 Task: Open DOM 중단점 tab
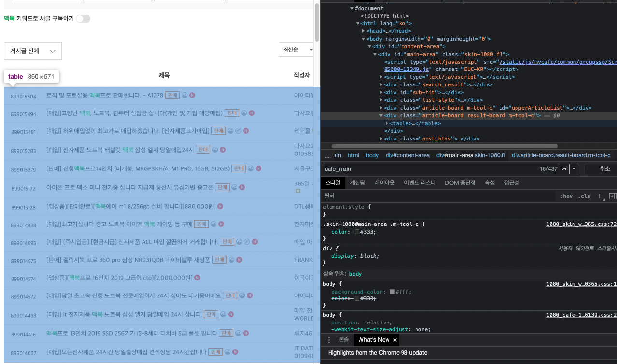pos(460,182)
